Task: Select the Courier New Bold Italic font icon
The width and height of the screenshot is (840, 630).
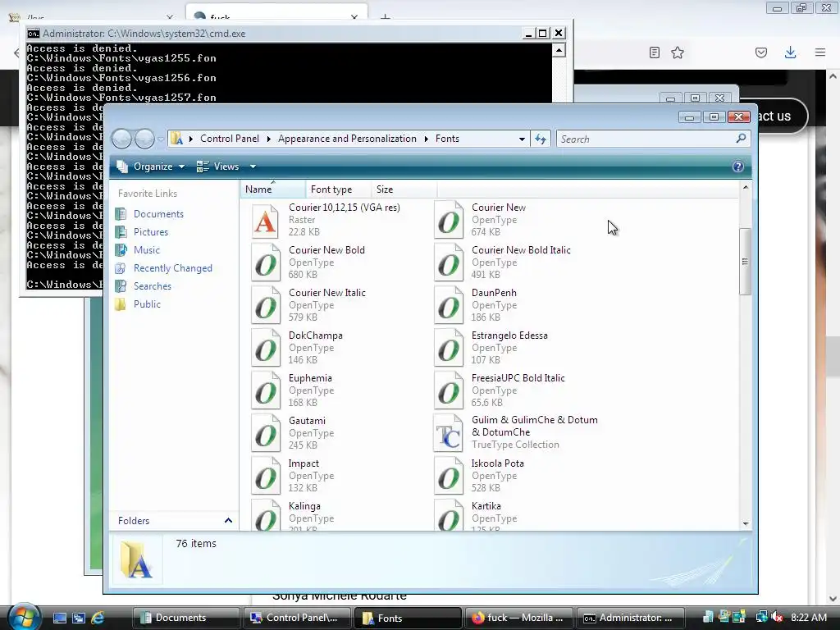Action: [x=449, y=262]
